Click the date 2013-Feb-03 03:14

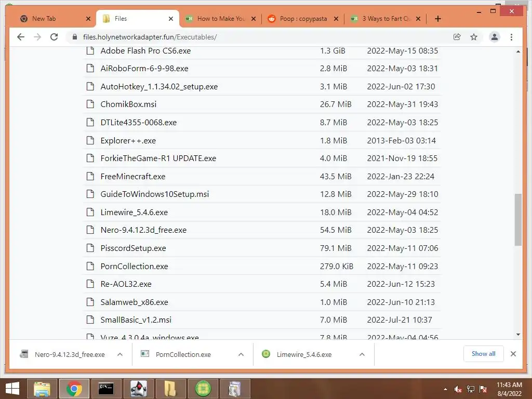[x=402, y=140]
